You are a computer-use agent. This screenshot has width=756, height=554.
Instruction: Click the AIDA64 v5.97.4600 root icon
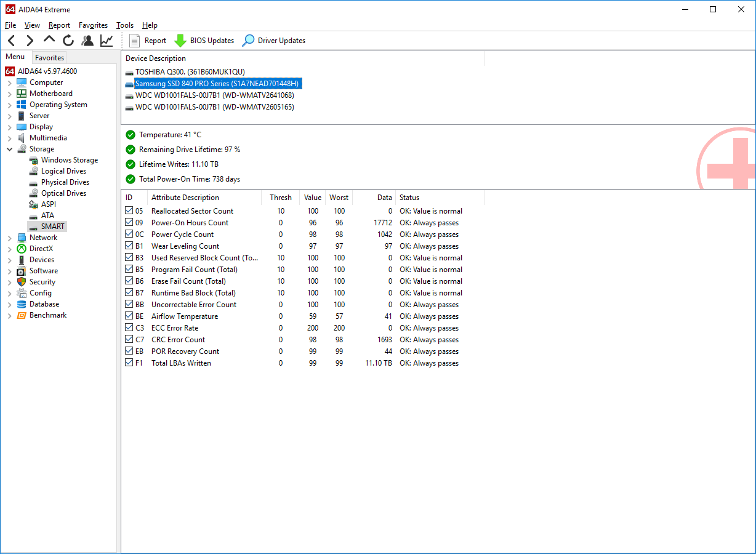point(10,71)
